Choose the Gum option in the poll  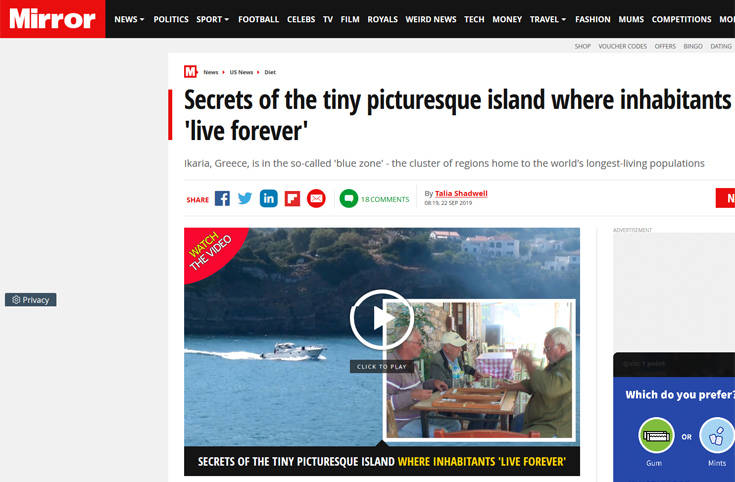coord(656,436)
